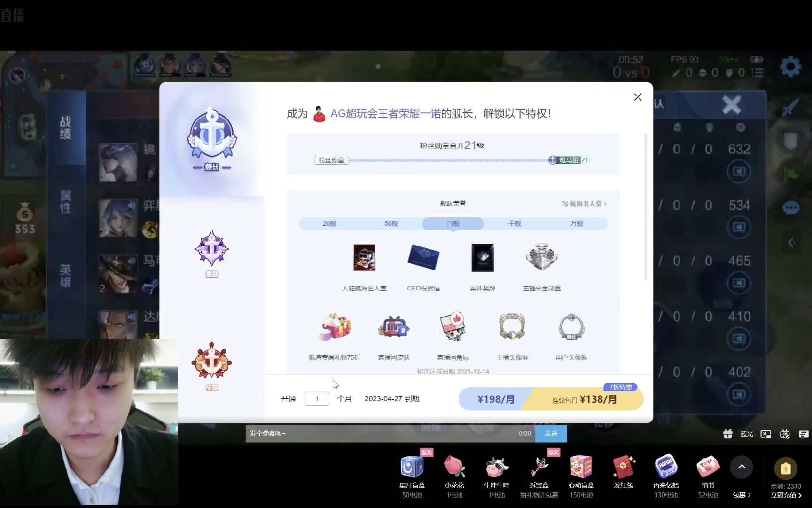The image size is (812, 508).
Task: Close the in-game scoreboard with the X
Action: 731,104
